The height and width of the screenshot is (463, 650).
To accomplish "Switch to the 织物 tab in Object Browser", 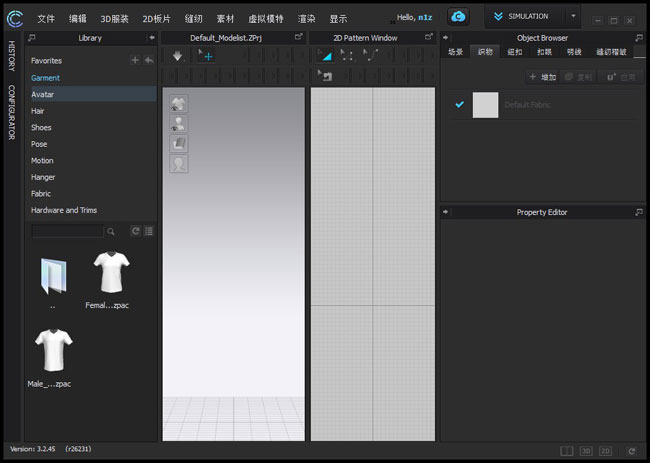I will click(485, 52).
